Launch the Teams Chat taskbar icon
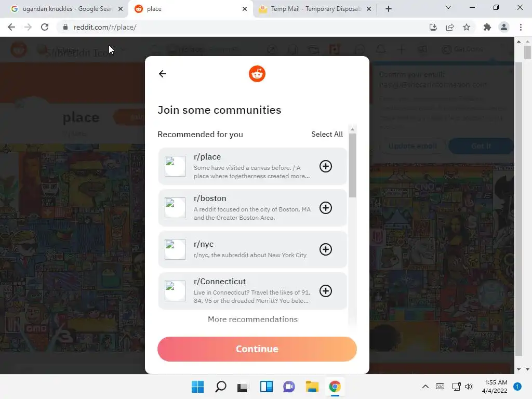This screenshot has width=532, height=399. (x=289, y=387)
